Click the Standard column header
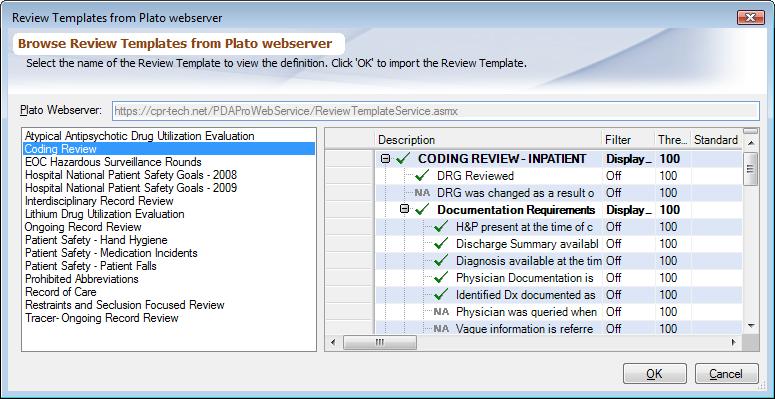Screen dimensions: 775x399 pos(716,140)
